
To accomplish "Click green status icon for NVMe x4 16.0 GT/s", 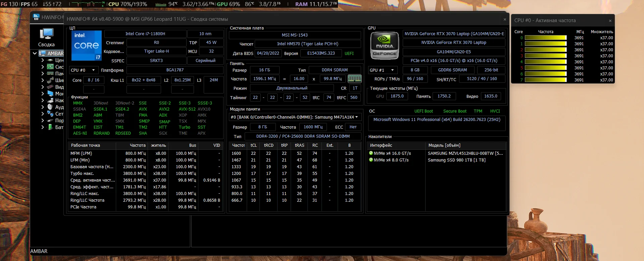I will point(371,153).
